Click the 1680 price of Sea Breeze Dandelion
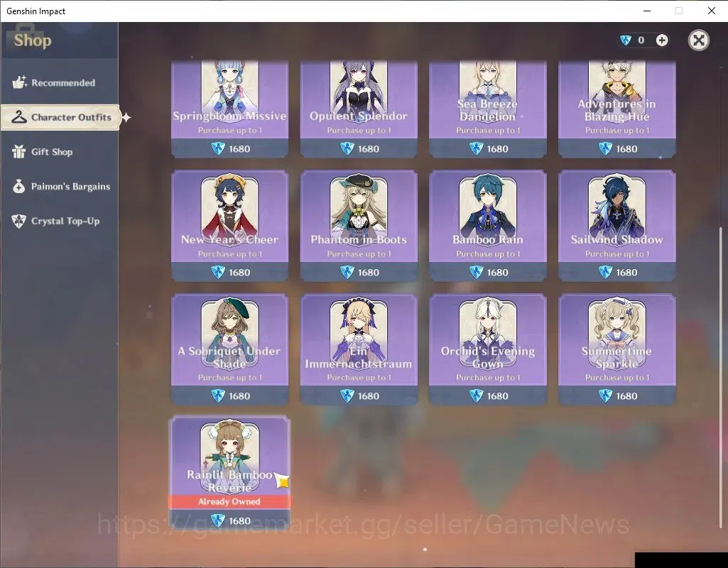The image size is (728, 568). click(x=498, y=149)
